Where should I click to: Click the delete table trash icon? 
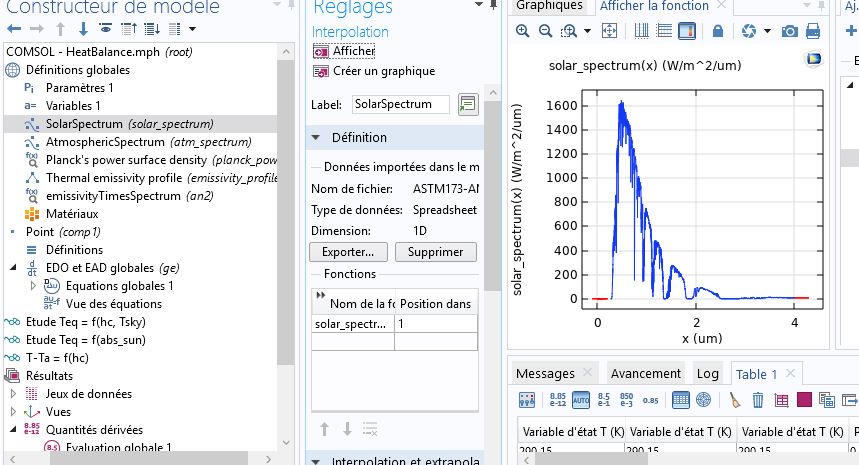pos(757,400)
